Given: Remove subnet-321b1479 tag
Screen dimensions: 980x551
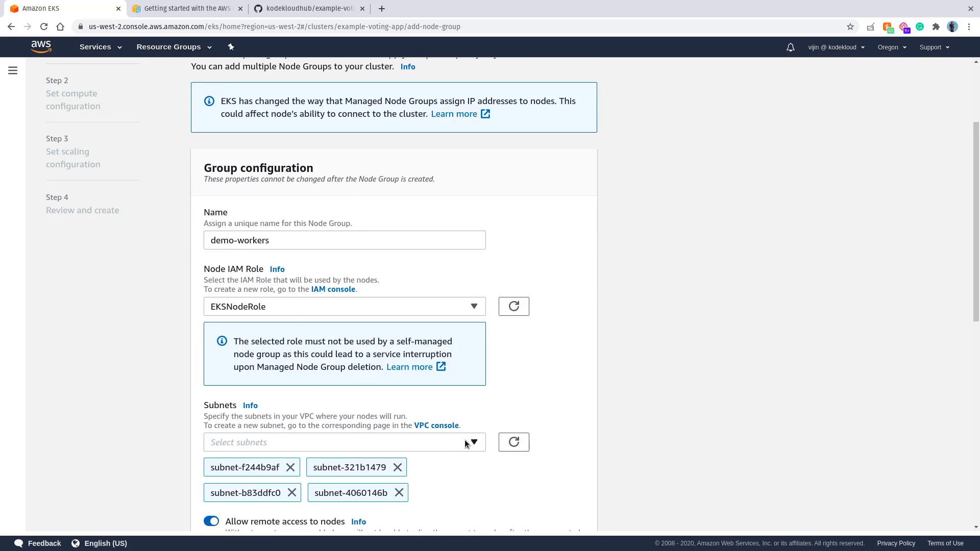Looking at the screenshot, I should point(397,467).
